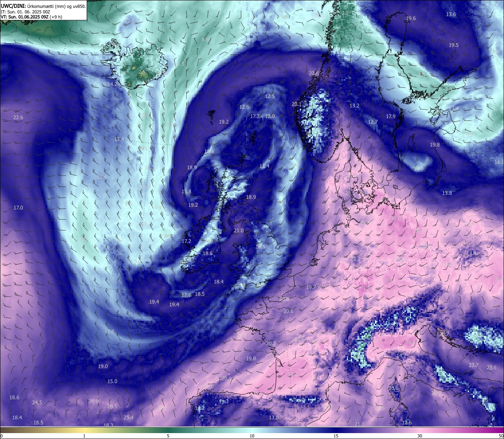This screenshot has height=439, width=504.
Task: Click the 6.8 value on the map
Action: 205,40
